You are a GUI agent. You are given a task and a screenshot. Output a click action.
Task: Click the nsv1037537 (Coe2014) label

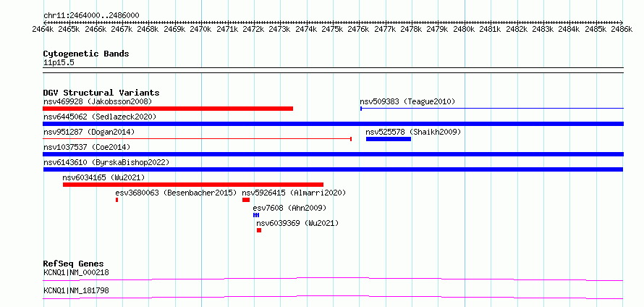click(x=87, y=147)
